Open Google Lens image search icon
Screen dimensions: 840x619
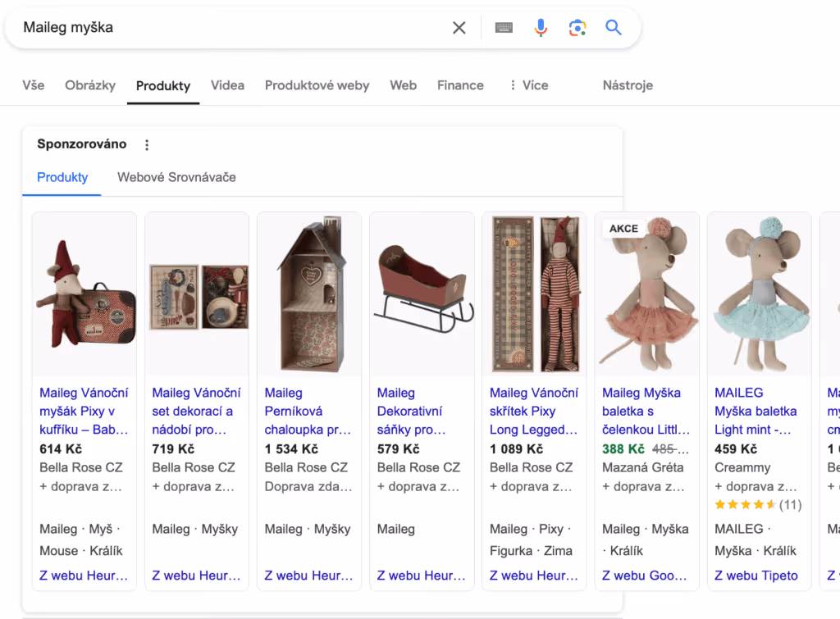pyautogui.click(x=577, y=28)
